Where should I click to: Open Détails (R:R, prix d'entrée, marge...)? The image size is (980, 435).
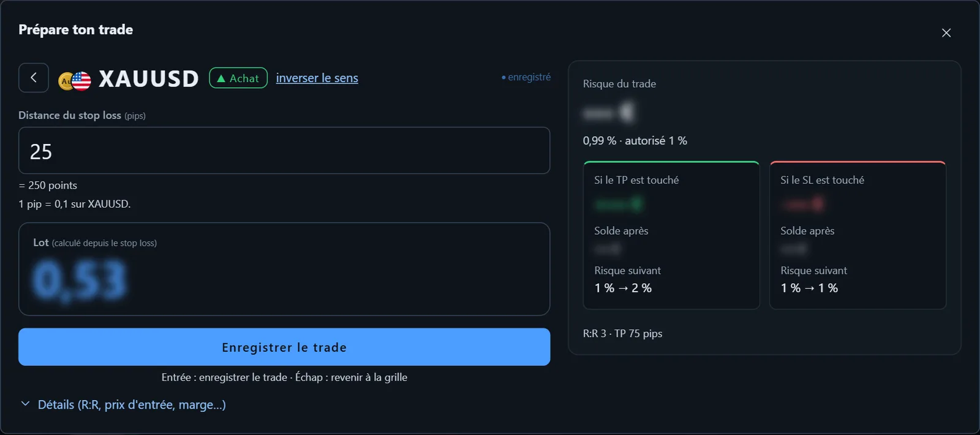point(132,404)
